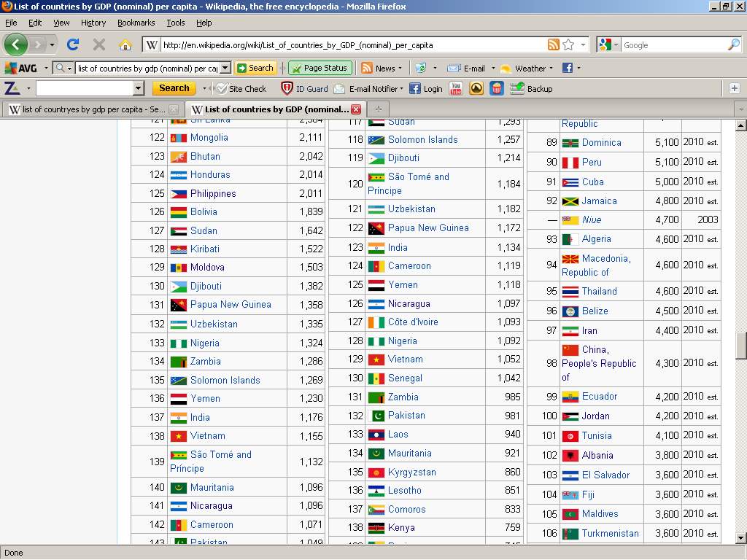
Task: Open YouTube from the toolbar icon
Action: (x=456, y=88)
